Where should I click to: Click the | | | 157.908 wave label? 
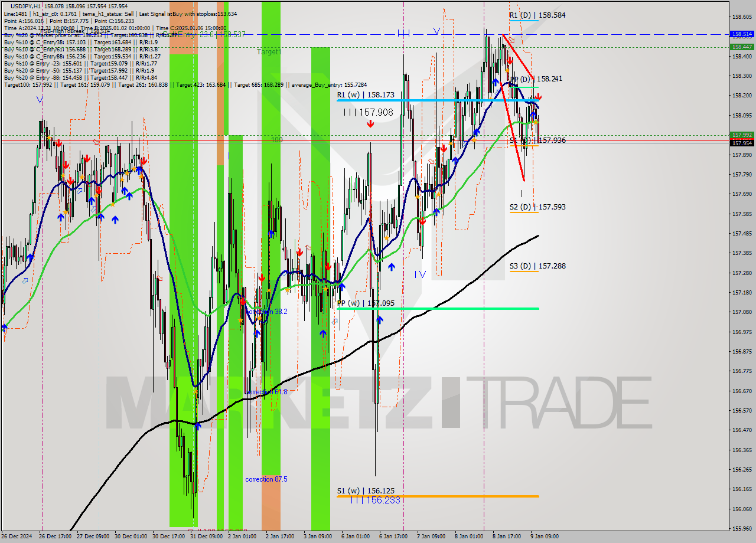367,112
